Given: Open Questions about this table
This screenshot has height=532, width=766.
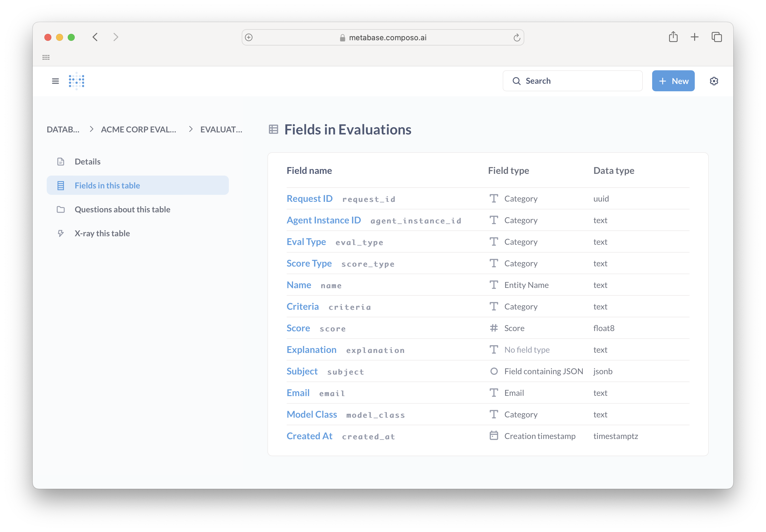Looking at the screenshot, I should [x=122, y=209].
